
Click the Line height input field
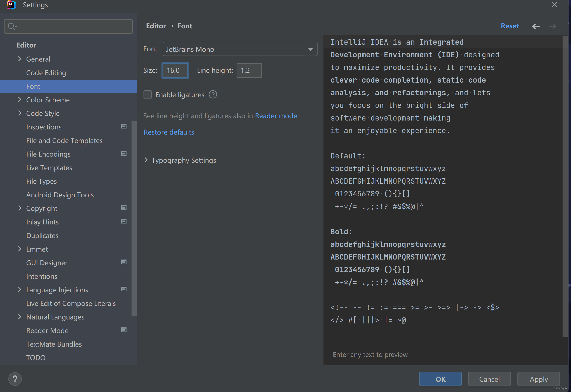point(249,70)
